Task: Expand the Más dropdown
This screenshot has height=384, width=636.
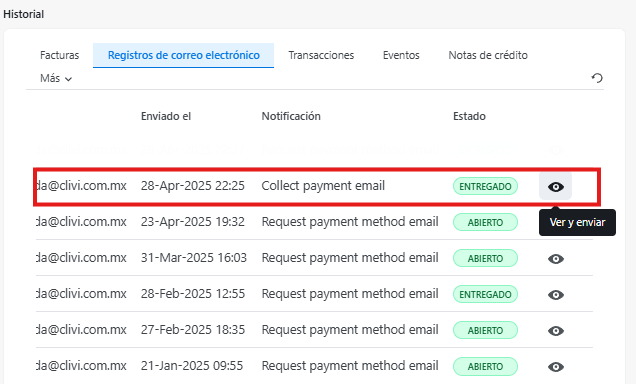Action: (56, 78)
